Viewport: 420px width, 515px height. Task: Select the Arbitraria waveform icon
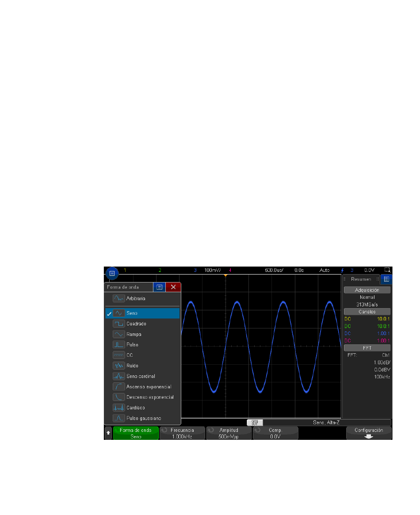(x=118, y=298)
